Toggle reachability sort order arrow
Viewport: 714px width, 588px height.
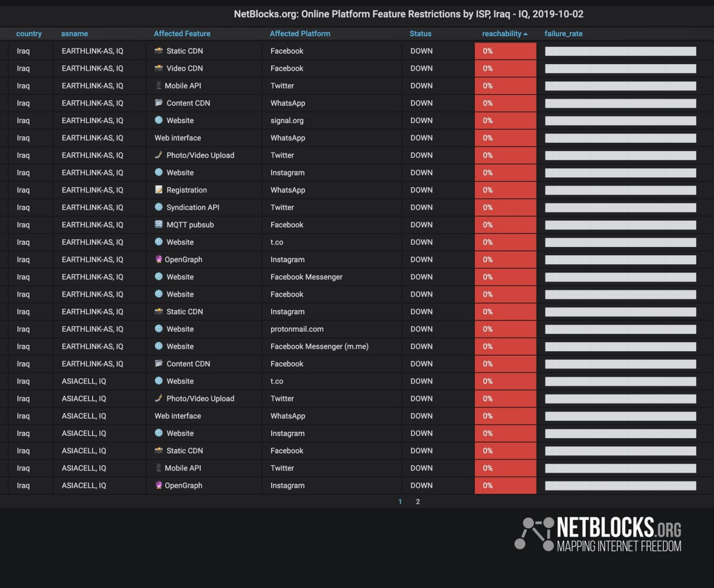click(x=525, y=34)
